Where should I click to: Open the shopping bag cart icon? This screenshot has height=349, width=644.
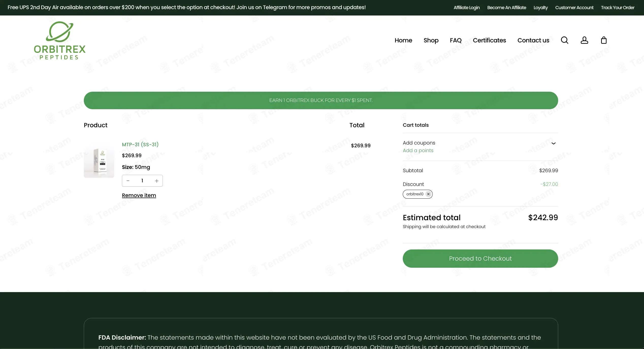click(604, 40)
